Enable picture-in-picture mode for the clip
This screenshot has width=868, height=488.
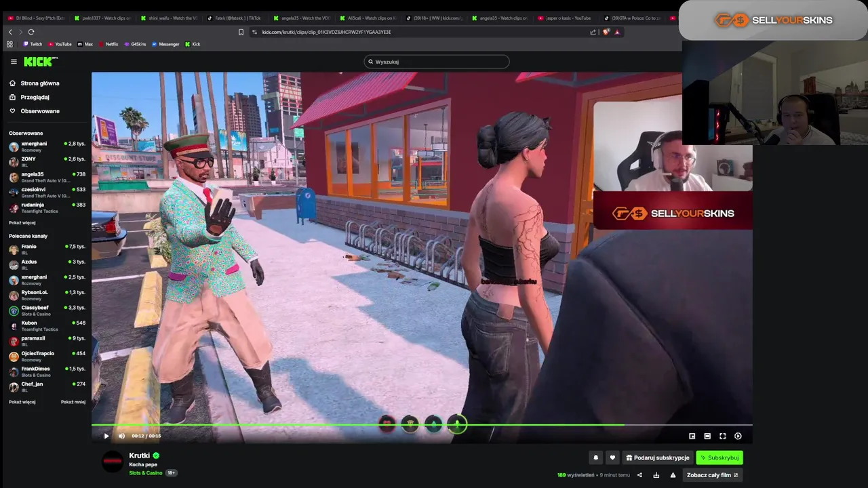(x=692, y=436)
